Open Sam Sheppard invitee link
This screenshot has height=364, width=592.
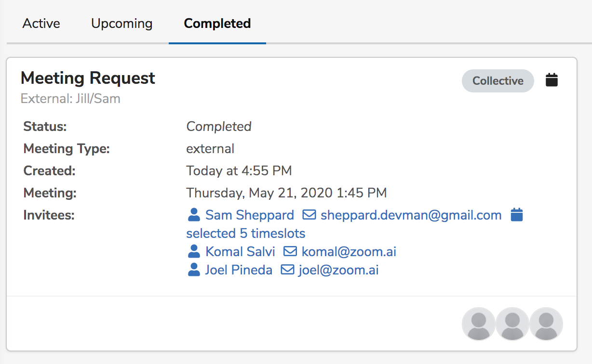click(249, 215)
